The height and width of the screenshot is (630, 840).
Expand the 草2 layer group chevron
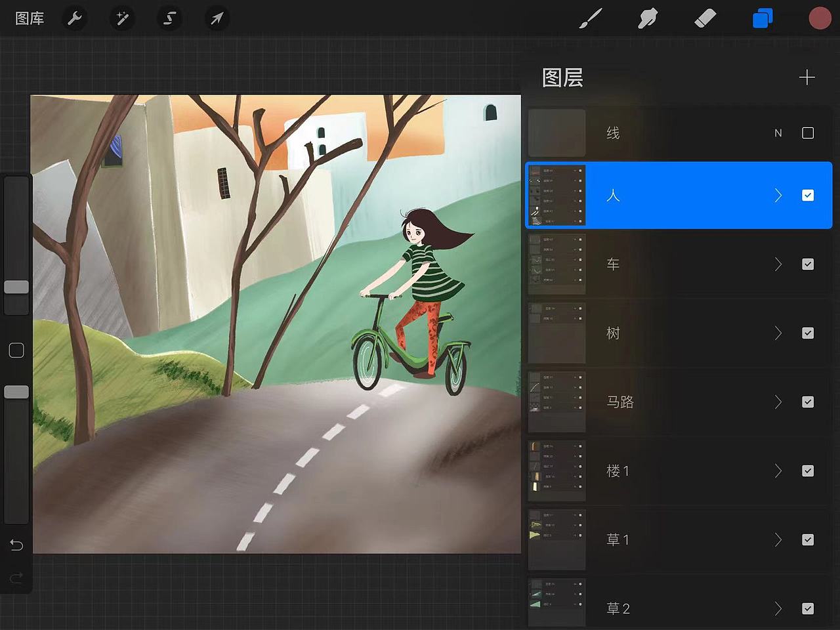pyautogui.click(x=778, y=609)
